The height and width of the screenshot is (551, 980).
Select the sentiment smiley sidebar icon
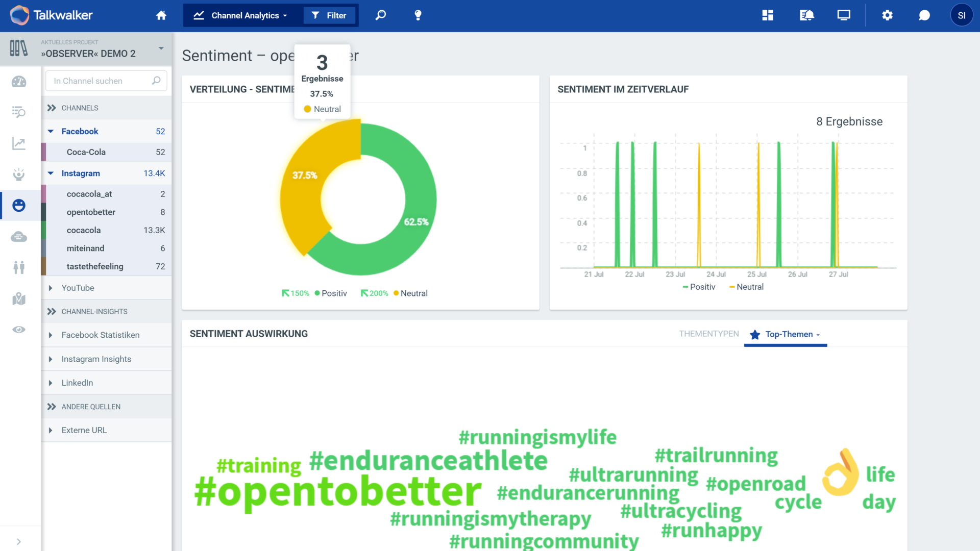19,205
